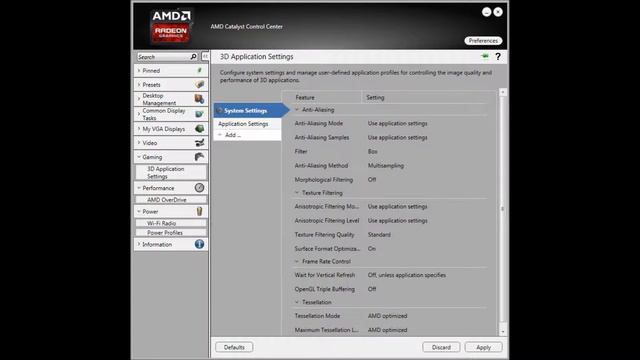Open 3D Application Settings in the sidebar
This screenshot has width=640, height=360.
click(x=171, y=172)
